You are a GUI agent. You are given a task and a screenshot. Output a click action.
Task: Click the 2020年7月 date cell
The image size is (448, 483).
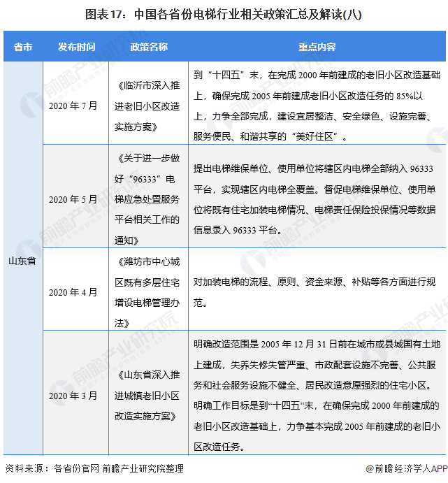tap(73, 105)
